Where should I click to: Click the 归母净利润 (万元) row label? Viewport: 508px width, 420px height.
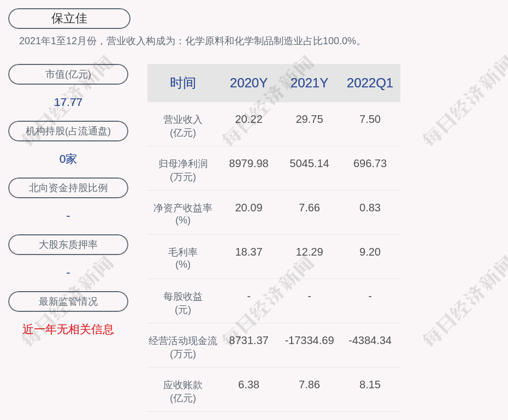pos(183,170)
